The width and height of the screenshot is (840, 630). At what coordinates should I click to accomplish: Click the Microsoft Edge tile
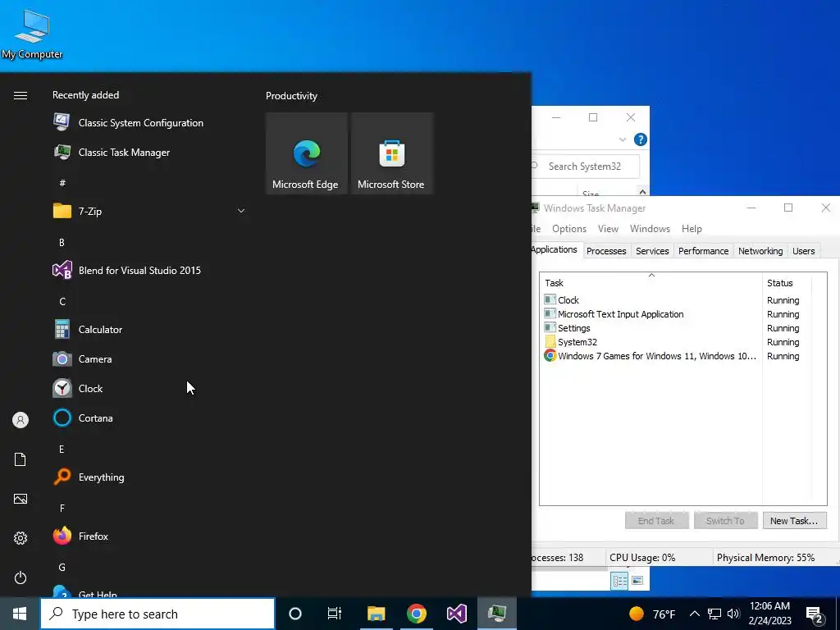pos(307,153)
